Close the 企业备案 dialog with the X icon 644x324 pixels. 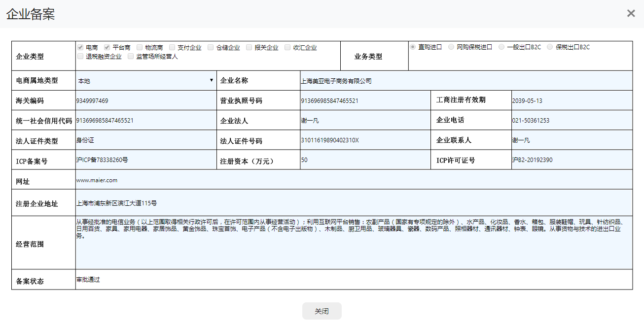pyautogui.click(x=631, y=13)
